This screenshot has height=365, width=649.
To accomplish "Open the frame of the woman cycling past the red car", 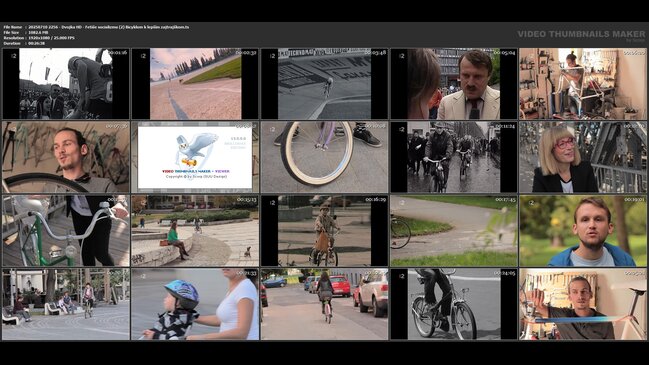I will tap(324, 304).
